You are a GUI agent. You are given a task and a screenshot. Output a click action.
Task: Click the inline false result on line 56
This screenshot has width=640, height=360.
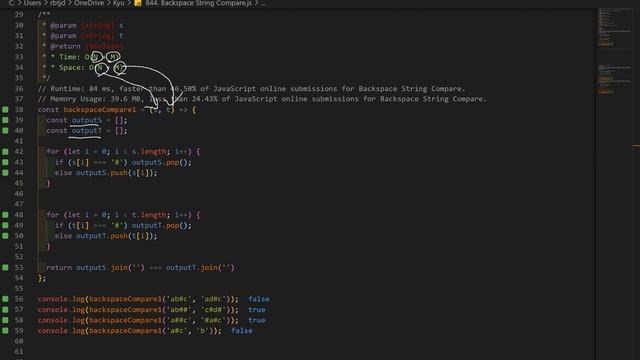[x=259, y=299]
